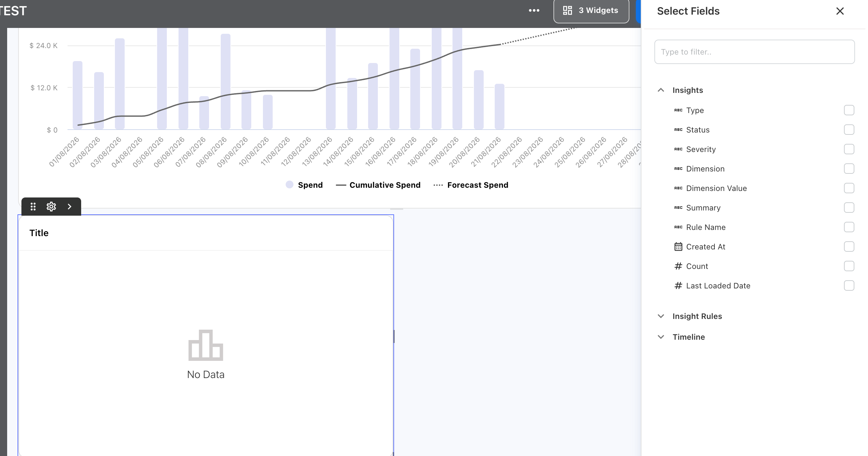Image resolution: width=868 pixels, height=456 pixels.
Task: Click the No Data bar chart placeholder icon
Action: [205, 345]
